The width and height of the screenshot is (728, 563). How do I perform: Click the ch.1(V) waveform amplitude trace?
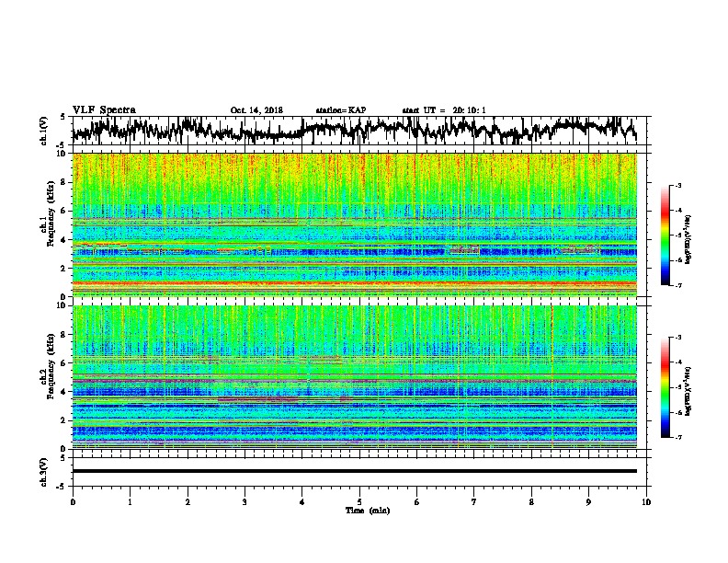(x=354, y=130)
